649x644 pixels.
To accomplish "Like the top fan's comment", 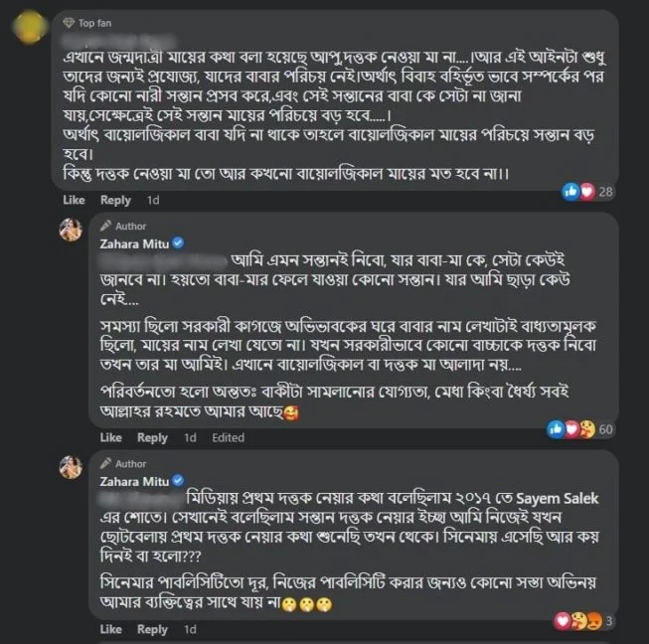I will coord(74,200).
